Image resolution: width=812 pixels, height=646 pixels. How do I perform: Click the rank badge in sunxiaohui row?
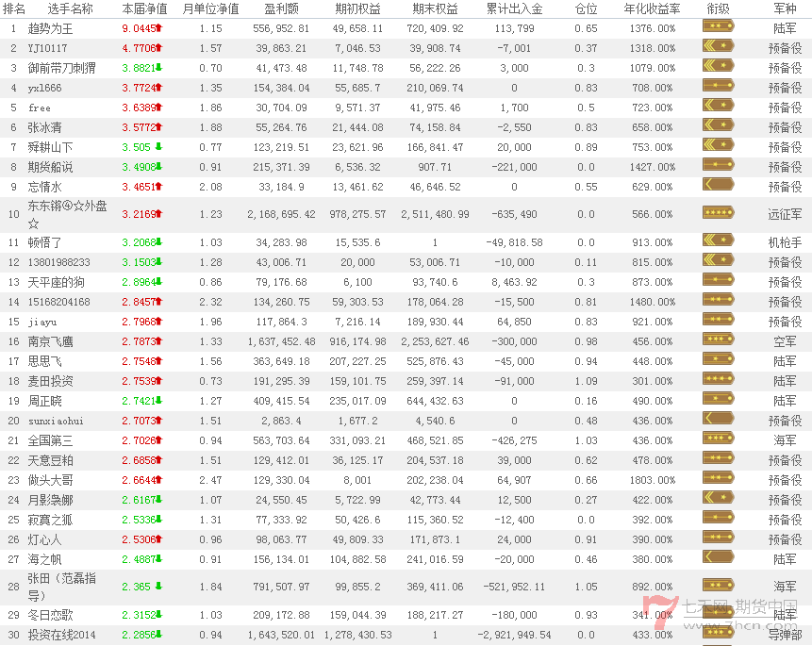719,418
